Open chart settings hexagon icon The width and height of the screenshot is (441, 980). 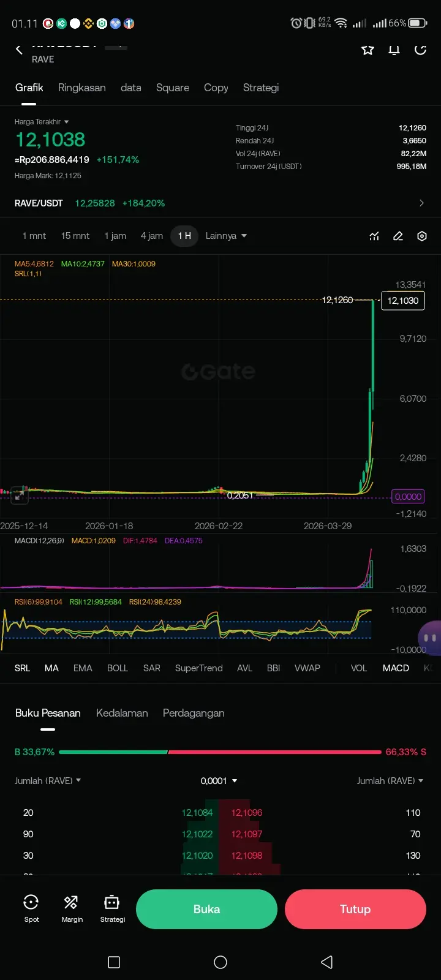(x=422, y=236)
